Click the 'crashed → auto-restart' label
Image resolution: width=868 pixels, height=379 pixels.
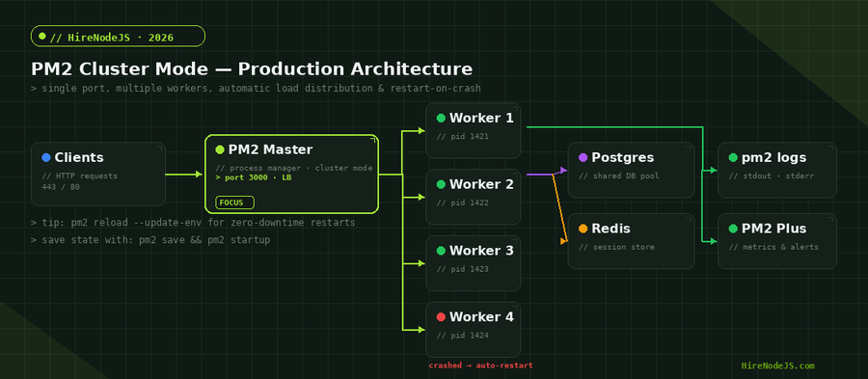[x=480, y=365]
